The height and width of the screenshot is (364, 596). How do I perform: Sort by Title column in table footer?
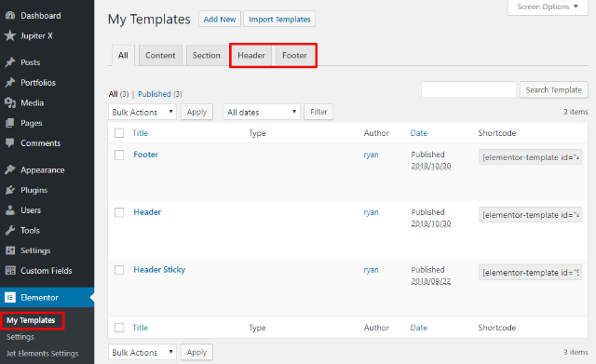click(x=141, y=328)
